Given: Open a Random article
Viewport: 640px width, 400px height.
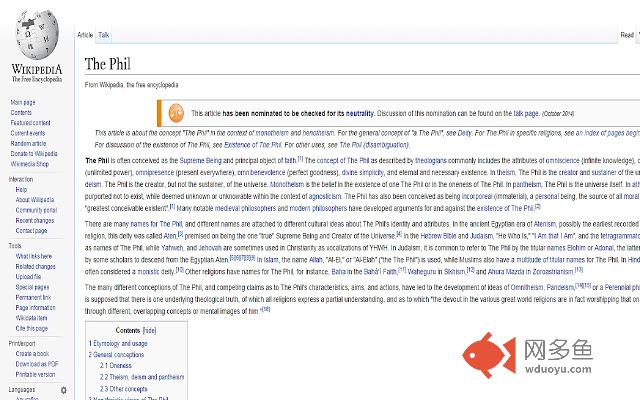Looking at the screenshot, I should pyautogui.click(x=29, y=143).
